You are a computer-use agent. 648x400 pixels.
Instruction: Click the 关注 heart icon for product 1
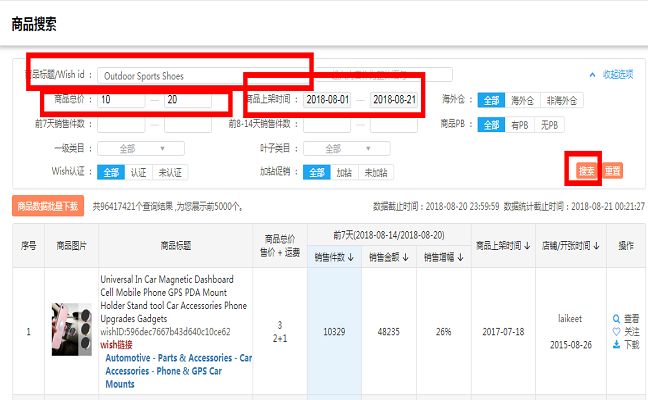(615, 331)
